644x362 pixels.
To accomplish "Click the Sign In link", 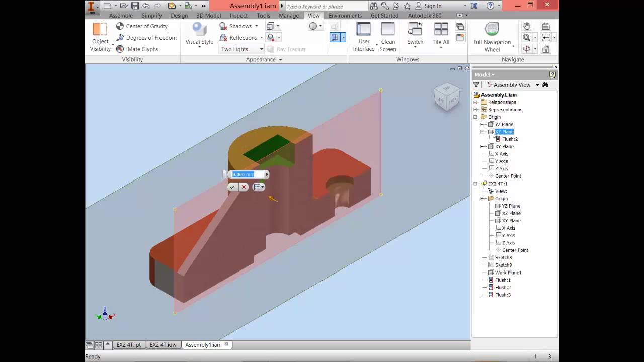I will [433, 6].
